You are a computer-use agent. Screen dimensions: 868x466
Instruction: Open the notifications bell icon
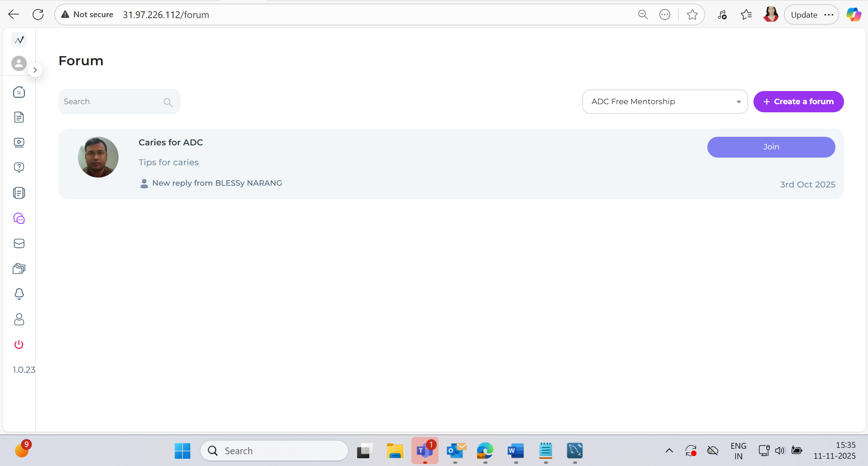click(x=19, y=294)
